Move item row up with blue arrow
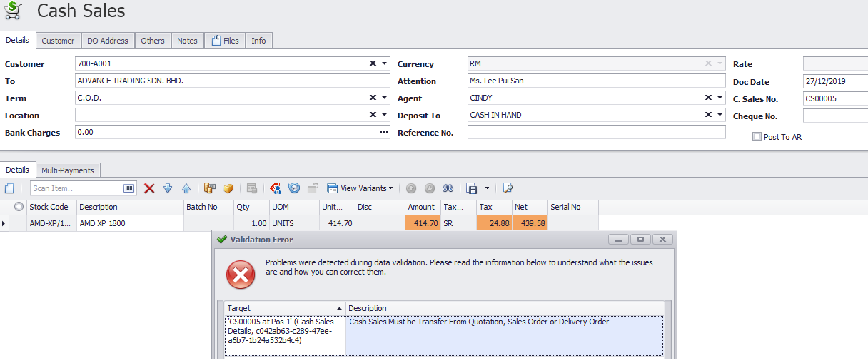868x363 pixels. [x=186, y=188]
